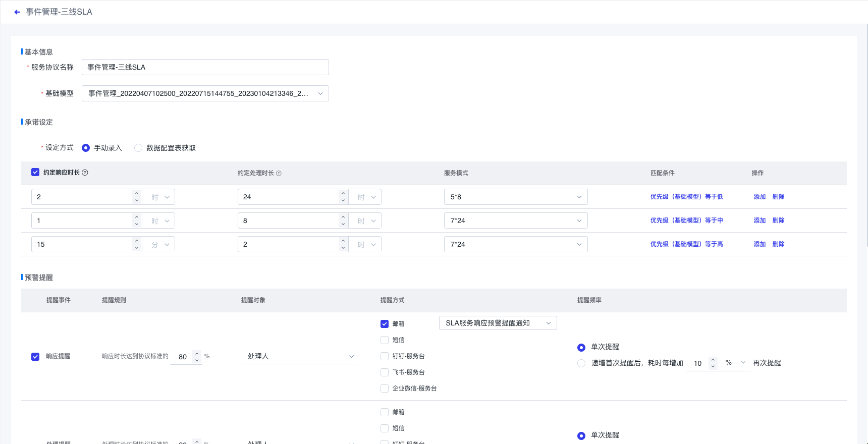Click 删除 in the priority 高 row
868x444 pixels.
778,244
